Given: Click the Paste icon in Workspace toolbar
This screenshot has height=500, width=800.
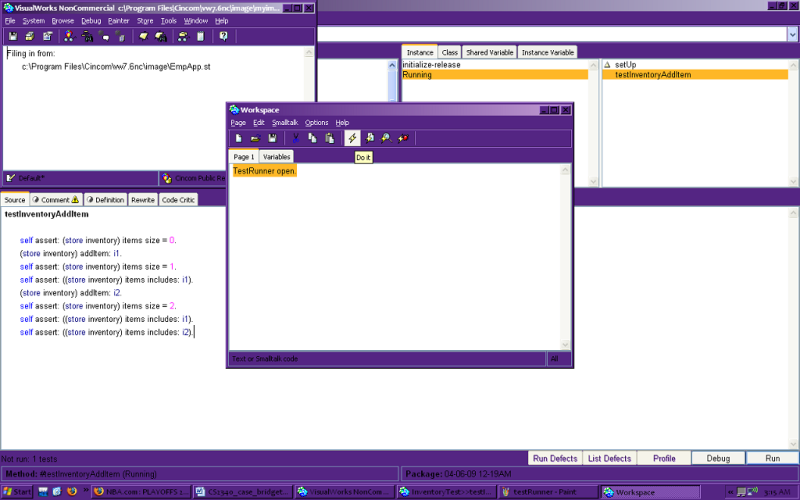Looking at the screenshot, I should 329,138.
